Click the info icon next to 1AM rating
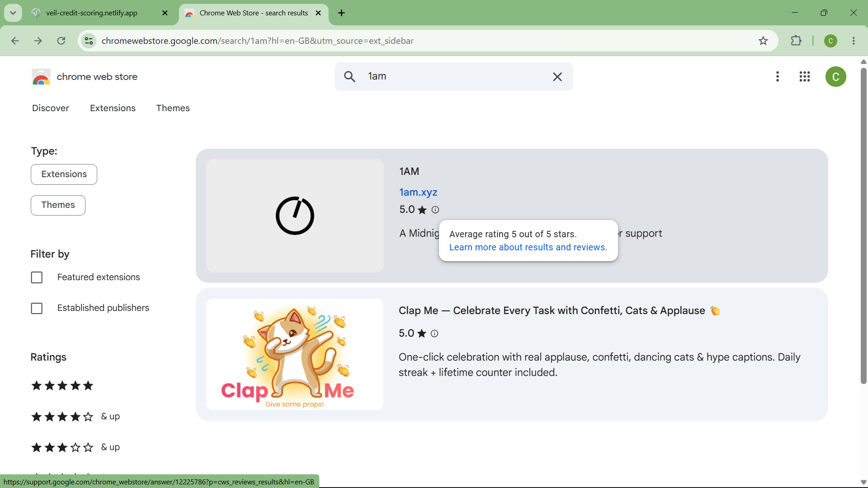The width and height of the screenshot is (868, 488). click(435, 210)
